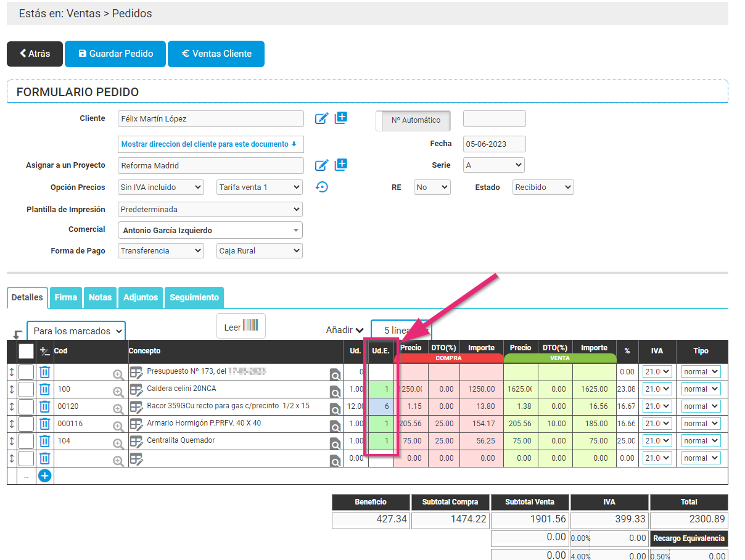Image resolution: width=745 pixels, height=560 pixels.
Task: Switch to the Firma tab
Action: click(x=66, y=297)
